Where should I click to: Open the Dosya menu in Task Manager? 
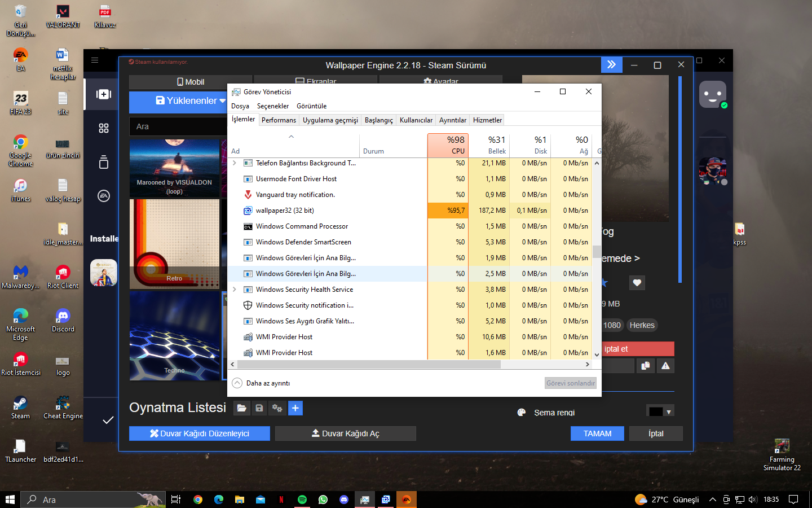[240, 106]
